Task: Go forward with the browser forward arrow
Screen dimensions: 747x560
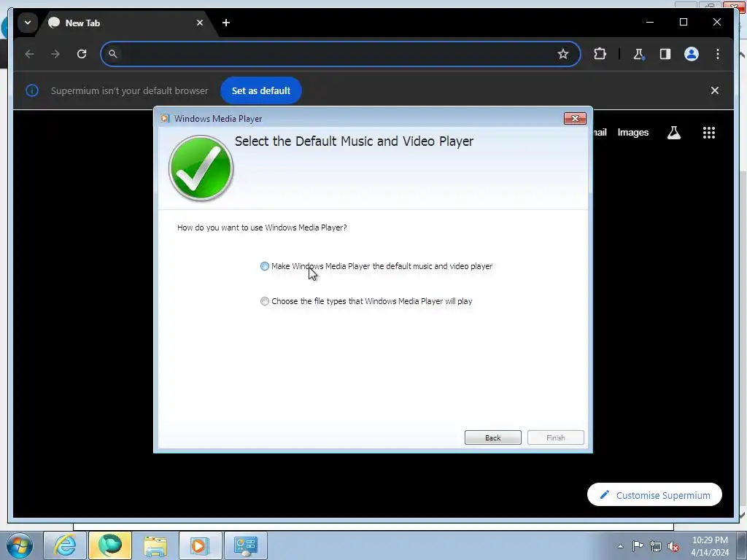Action: pyautogui.click(x=55, y=54)
